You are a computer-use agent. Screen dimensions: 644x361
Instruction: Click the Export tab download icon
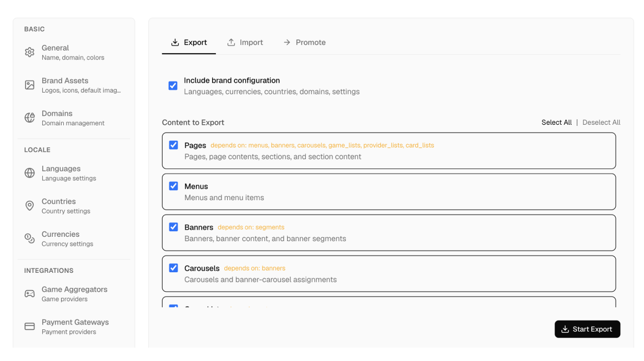click(175, 42)
